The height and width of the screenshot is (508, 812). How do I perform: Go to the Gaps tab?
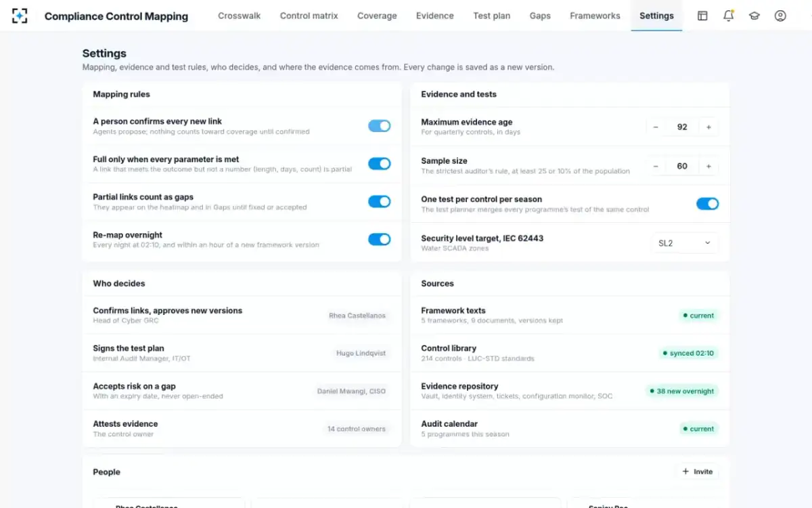coord(540,16)
